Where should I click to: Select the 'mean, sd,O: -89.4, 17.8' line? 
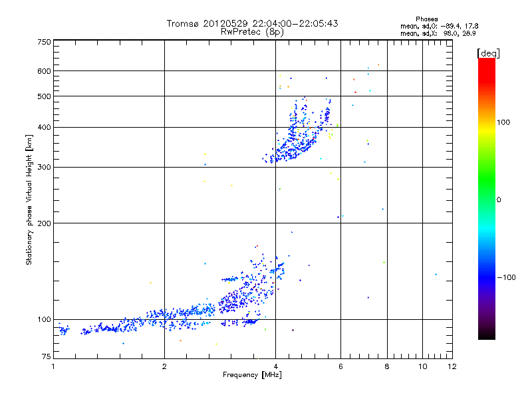click(x=439, y=26)
